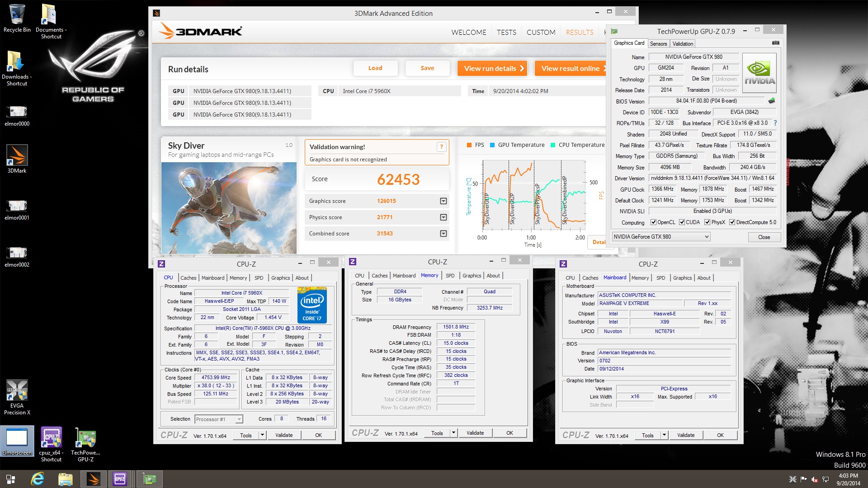Viewport: 868px width, 488px height.
Task: Click Save button in Run details
Action: [x=427, y=68]
